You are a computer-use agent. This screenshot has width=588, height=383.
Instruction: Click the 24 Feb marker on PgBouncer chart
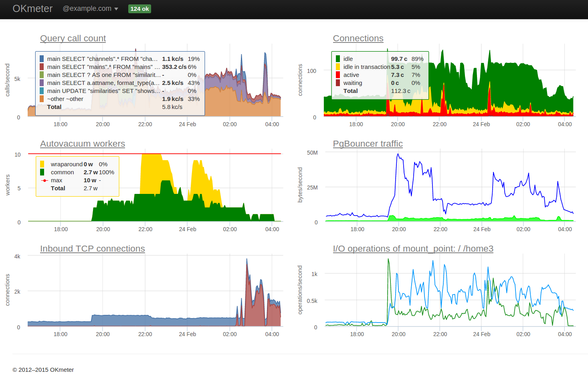coord(482,229)
